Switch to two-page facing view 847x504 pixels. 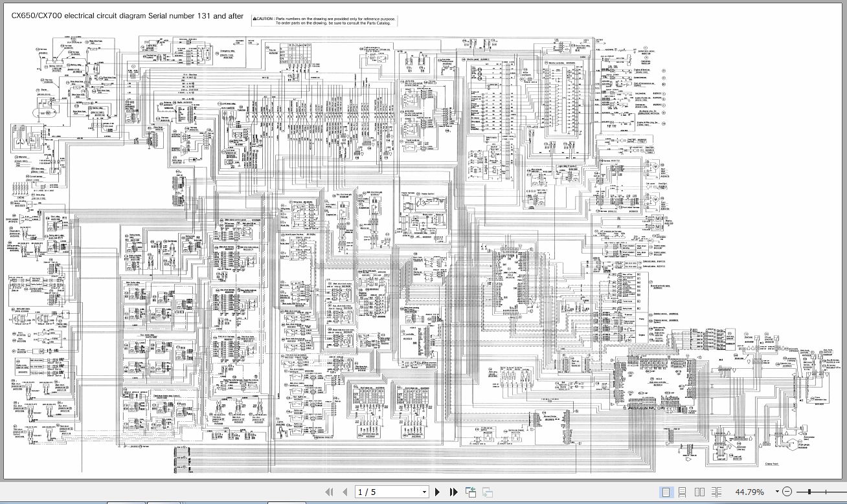coord(699,492)
